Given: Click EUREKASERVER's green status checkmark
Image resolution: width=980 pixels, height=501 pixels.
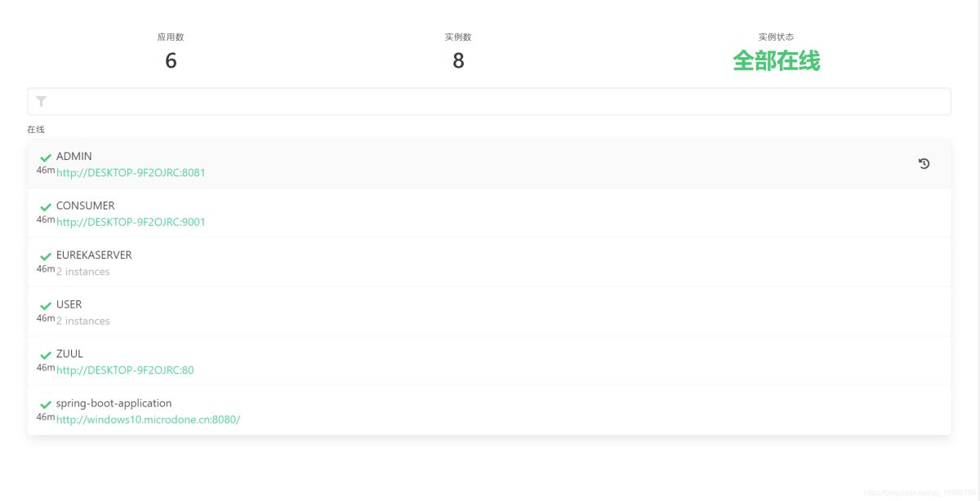Looking at the screenshot, I should tap(45, 255).
